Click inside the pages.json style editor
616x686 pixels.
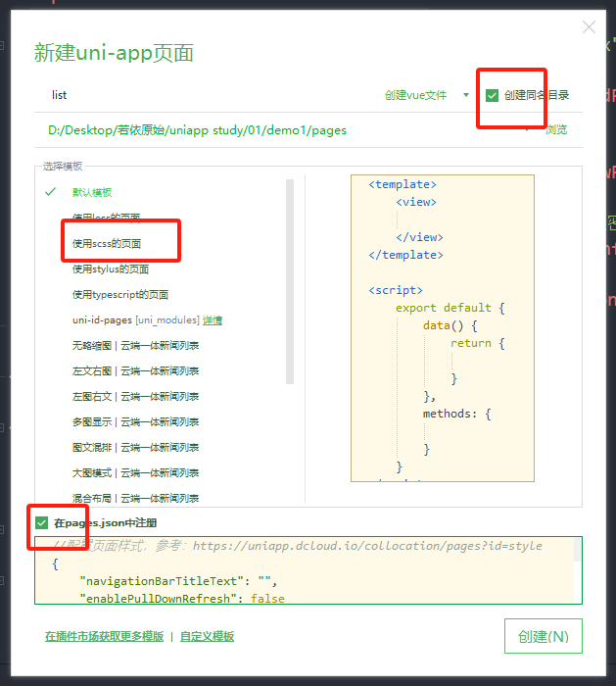click(308, 570)
